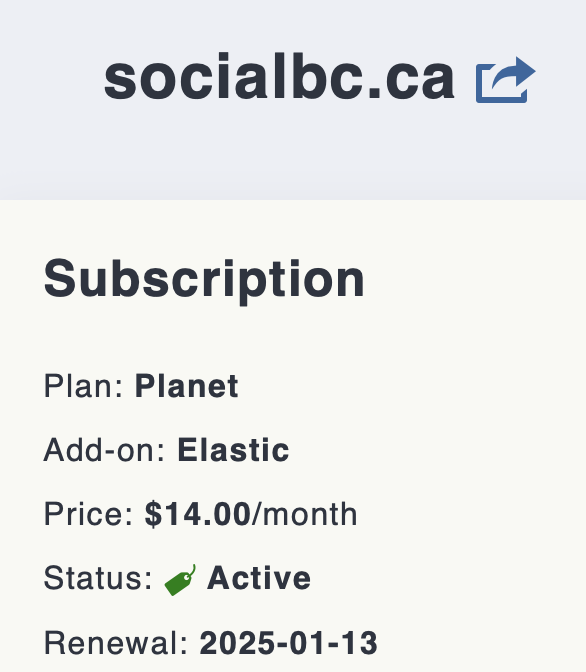The width and height of the screenshot is (586, 672).
Task: Select the Elastic add-on value
Action: [x=233, y=450]
